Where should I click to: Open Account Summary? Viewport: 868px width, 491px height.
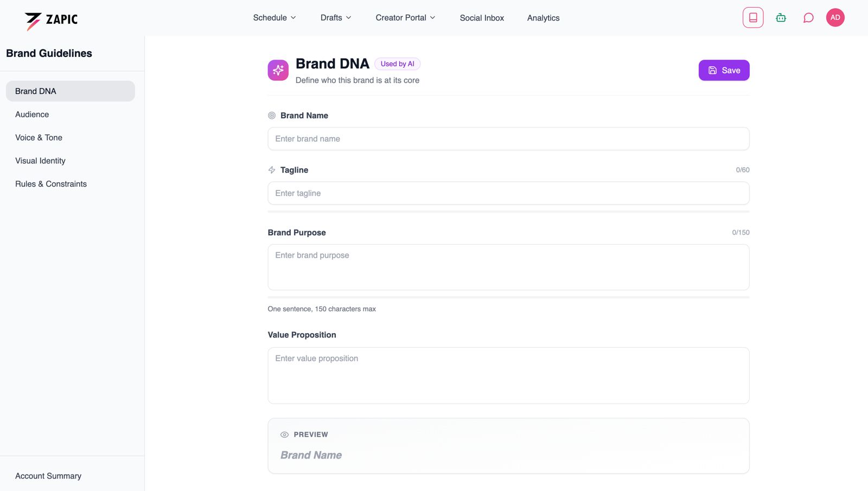pos(48,476)
